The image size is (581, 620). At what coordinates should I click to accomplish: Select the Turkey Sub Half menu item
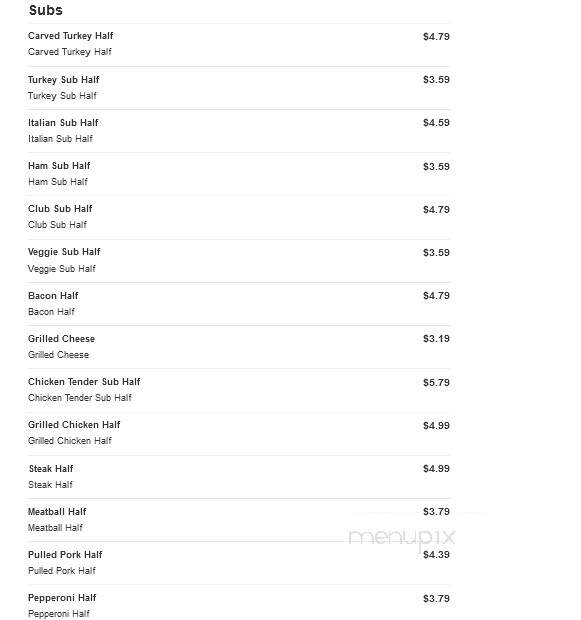pos(63,80)
